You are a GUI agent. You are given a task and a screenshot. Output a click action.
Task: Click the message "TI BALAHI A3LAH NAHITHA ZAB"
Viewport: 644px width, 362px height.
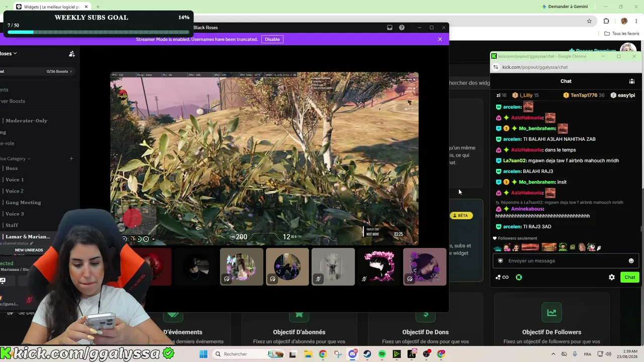[559, 139]
